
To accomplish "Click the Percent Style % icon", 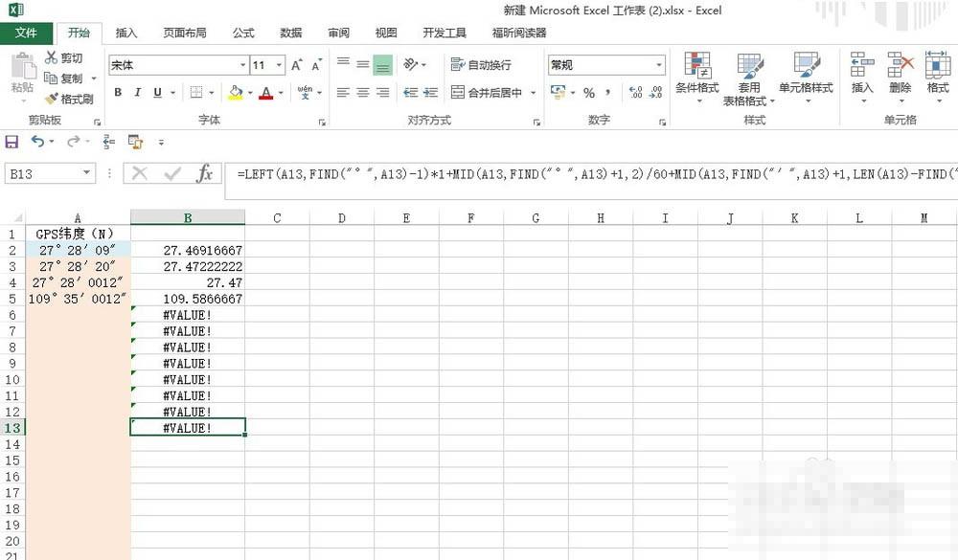I will point(588,93).
